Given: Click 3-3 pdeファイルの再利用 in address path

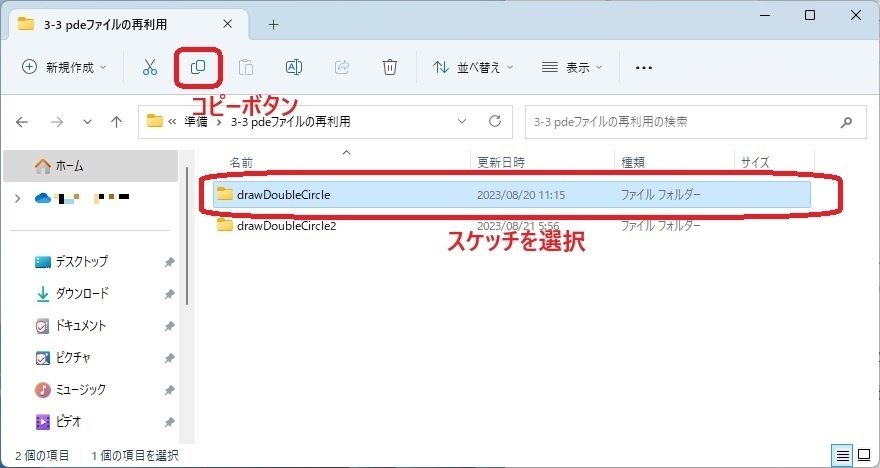Looking at the screenshot, I should [x=291, y=121].
